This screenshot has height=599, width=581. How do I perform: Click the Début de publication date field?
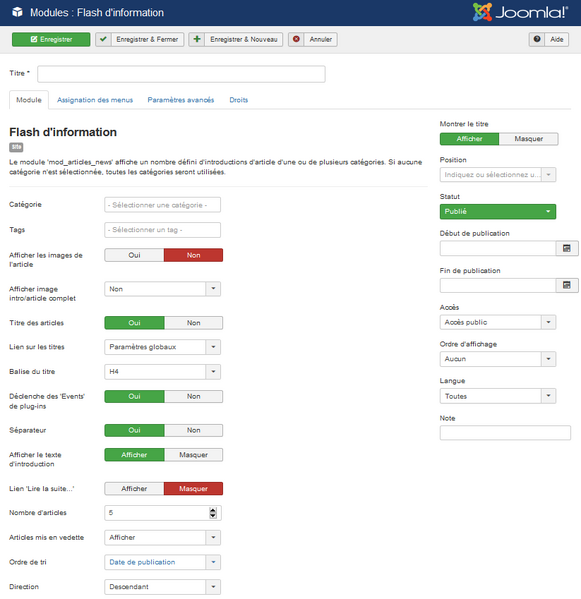point(498,248)
